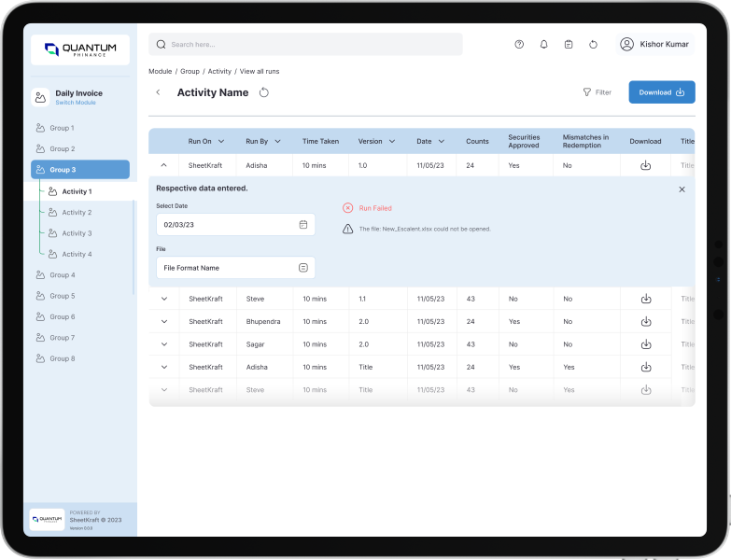Expand the Bhupendra run row
Screen dimensions: 731x560
(164, 321)
